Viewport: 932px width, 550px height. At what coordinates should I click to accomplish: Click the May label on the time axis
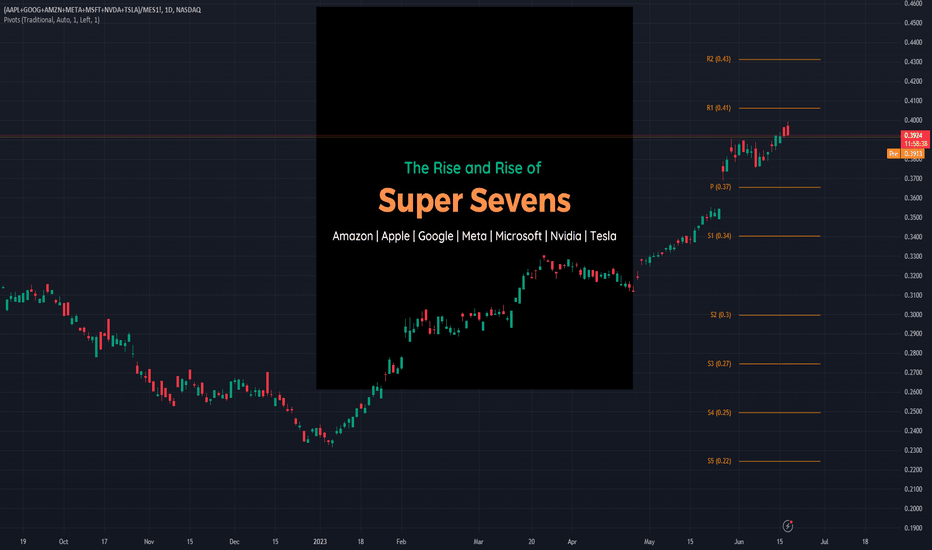pyautogui.click(x=649, y=542)
